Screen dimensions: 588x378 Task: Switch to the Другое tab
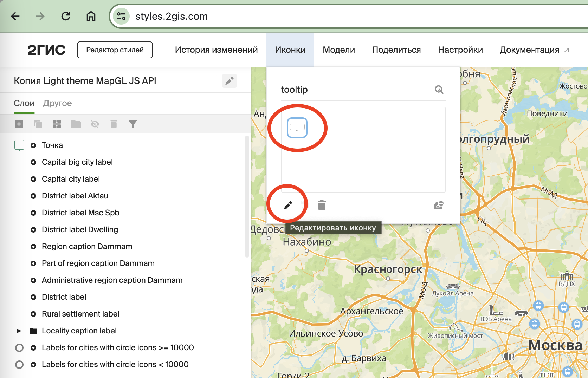58,103
